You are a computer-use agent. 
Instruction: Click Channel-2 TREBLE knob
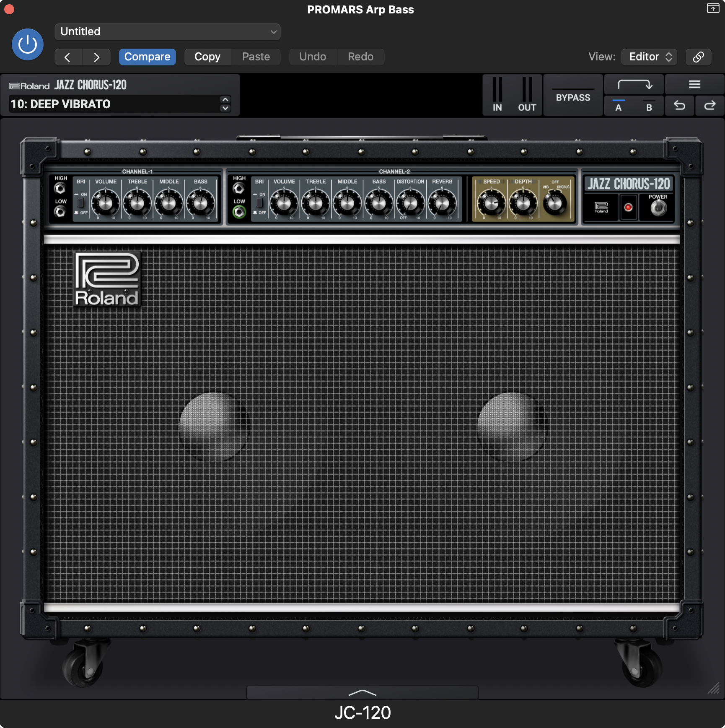pos(316,203)
